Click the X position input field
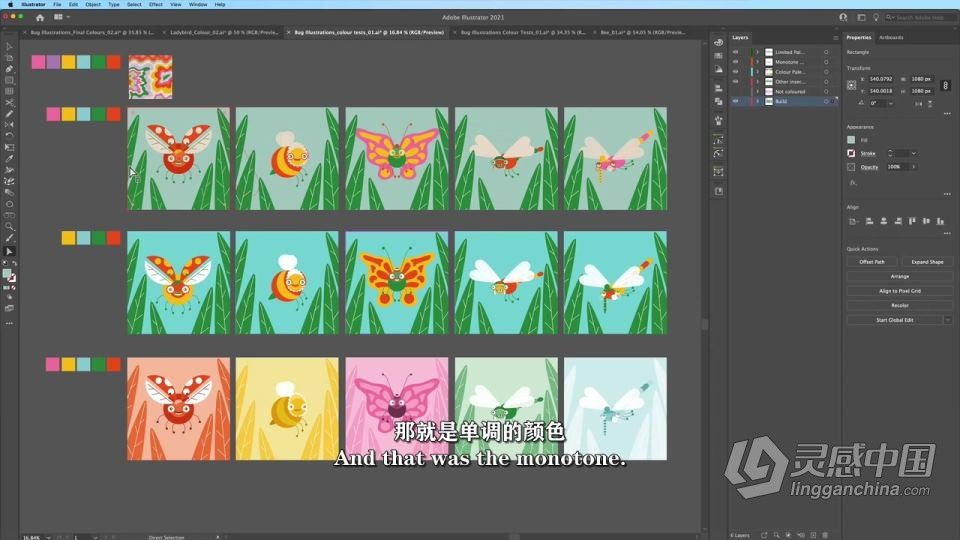The width and height of the screenshot is (960, 540). (x=882, y=79)
